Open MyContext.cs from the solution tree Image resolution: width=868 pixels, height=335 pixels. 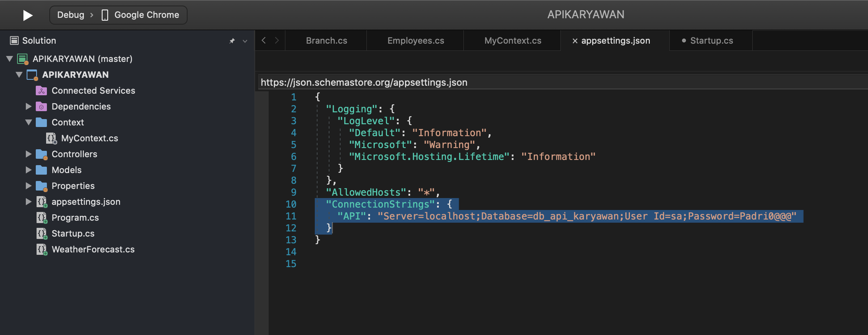tap(89, 138)
